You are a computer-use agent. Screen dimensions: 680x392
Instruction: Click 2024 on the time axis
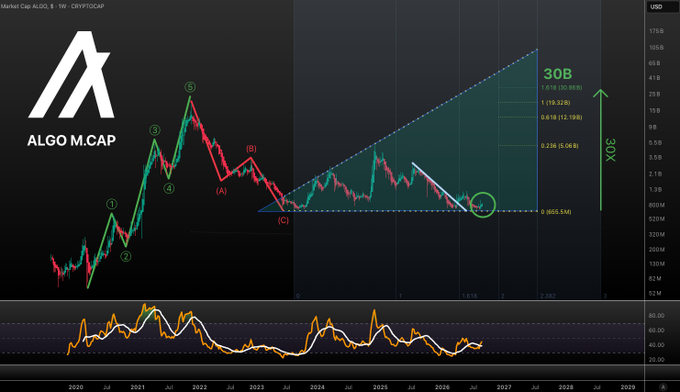click(317, 387)
